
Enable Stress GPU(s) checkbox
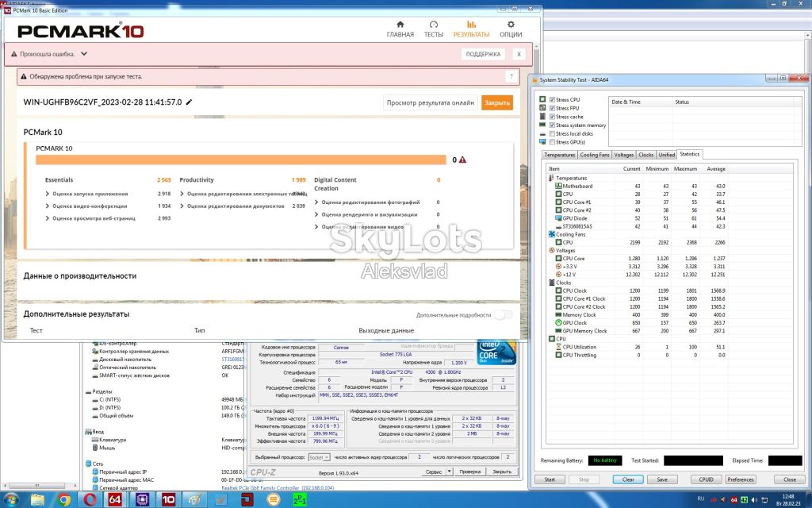(x=552, y=141)
